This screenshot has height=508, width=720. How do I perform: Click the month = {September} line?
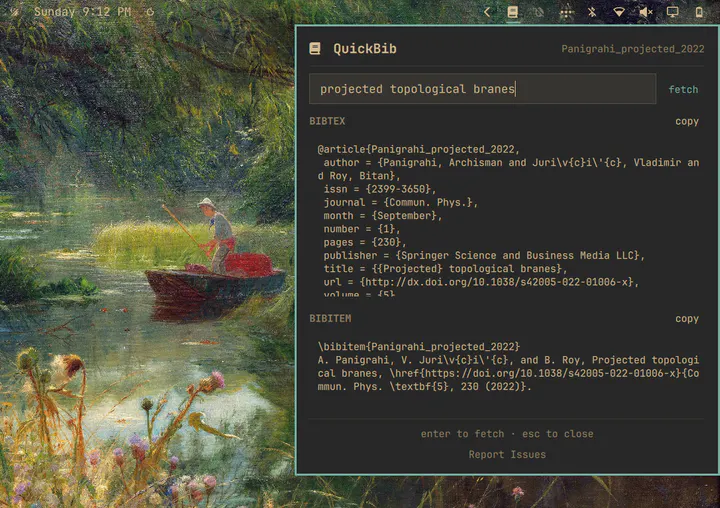[x=382, y=215]
